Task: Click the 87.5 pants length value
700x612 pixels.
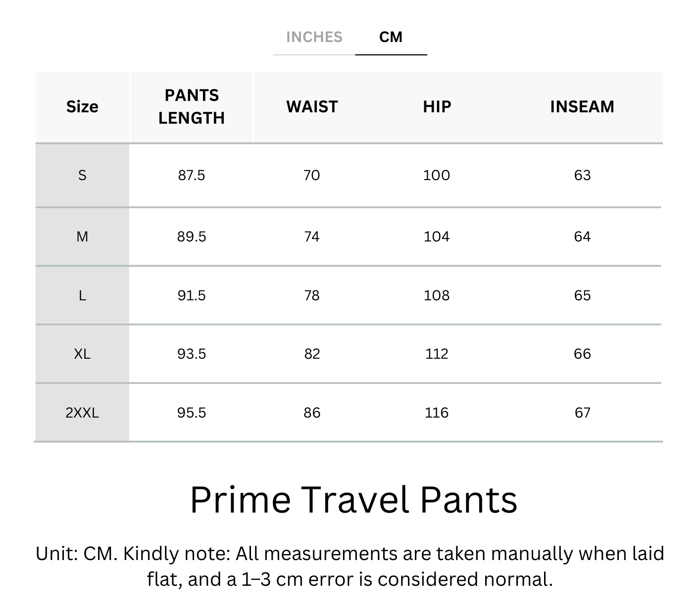Action: pos(192,175)
